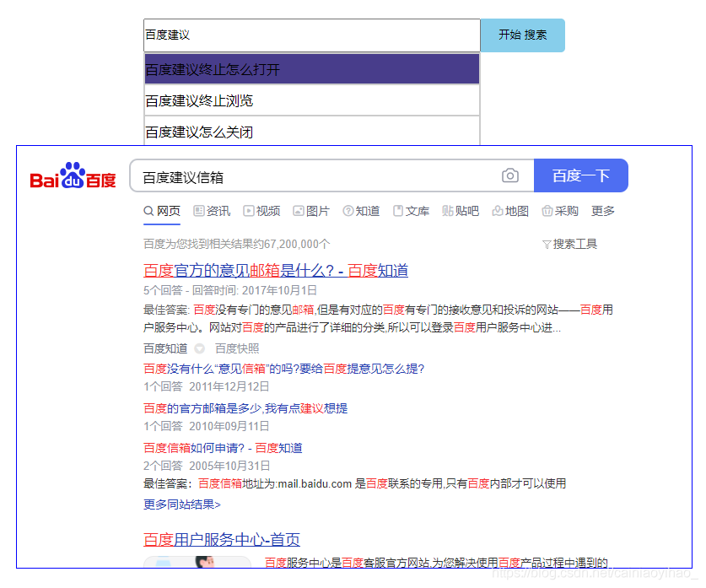The image size is (706, 588).
Task: Open link 百度的官方邮箱是多少
Action: [245, 408]
